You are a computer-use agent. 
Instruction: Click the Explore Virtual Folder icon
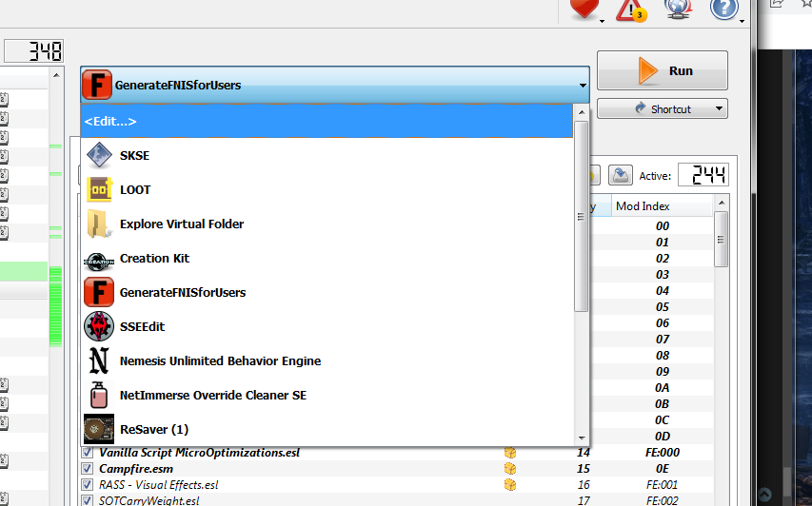click(x=99, y=224)
